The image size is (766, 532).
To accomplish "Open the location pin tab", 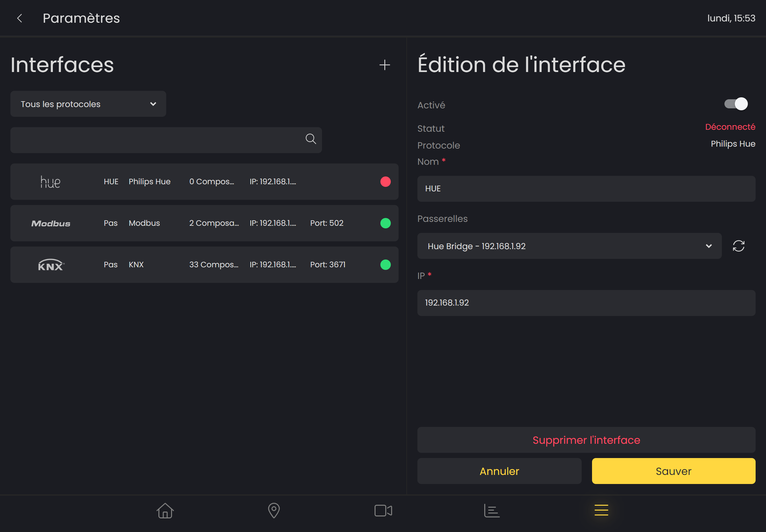I will click(x=274, y=510).
